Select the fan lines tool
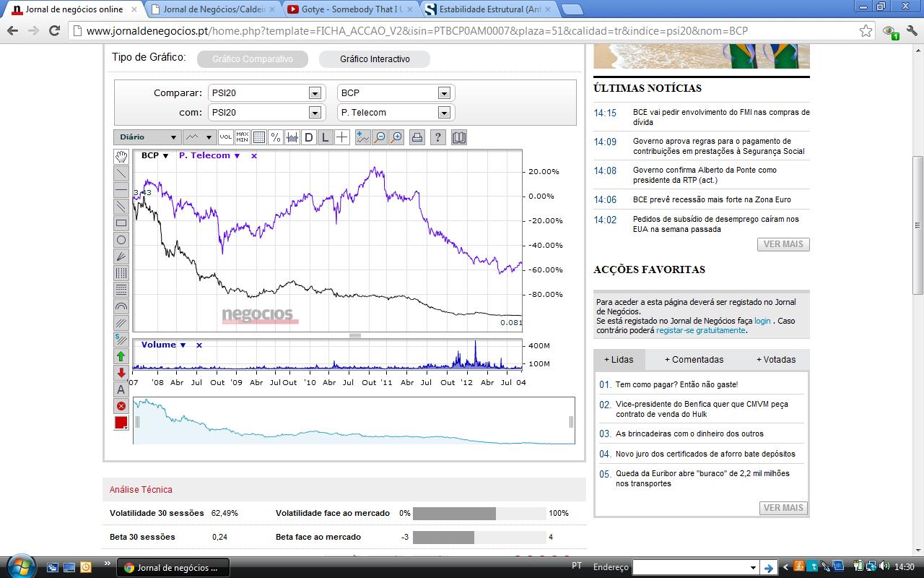 pyautogui.click(x=121, y=256)
